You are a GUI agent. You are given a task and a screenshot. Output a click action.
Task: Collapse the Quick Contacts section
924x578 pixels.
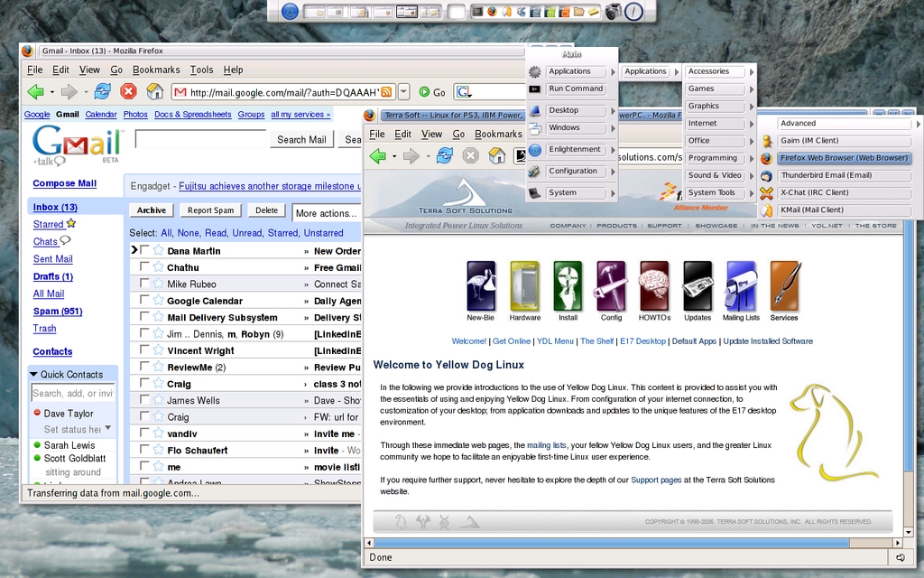pyautogui.click(x=34, y=374)
